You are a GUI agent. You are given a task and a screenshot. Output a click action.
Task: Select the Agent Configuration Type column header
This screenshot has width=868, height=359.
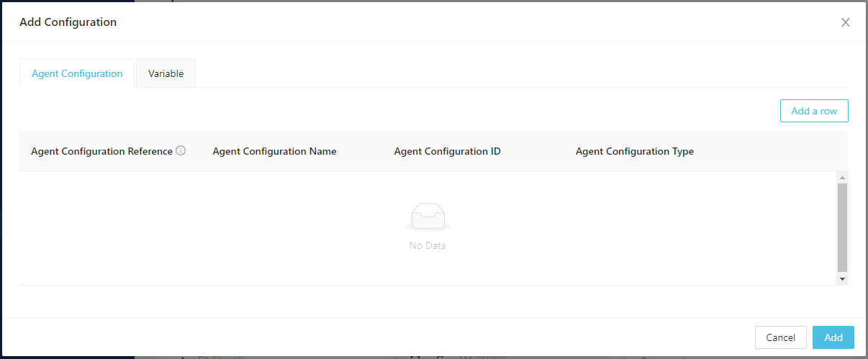[x=634, y=151]
